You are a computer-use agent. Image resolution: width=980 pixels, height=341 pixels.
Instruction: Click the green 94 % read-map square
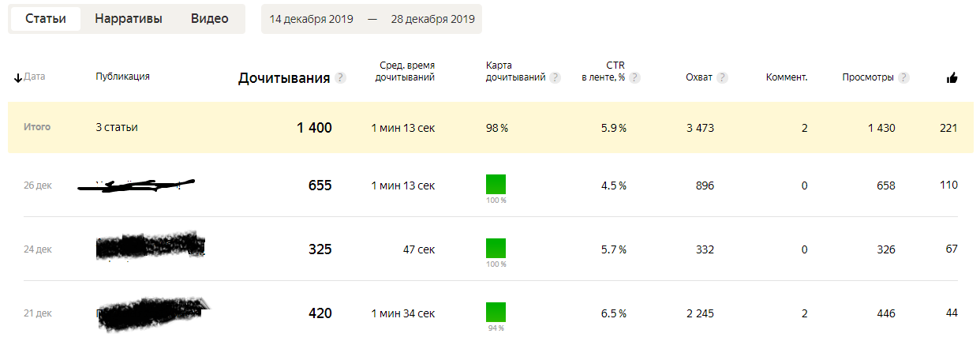pos(496,312)
